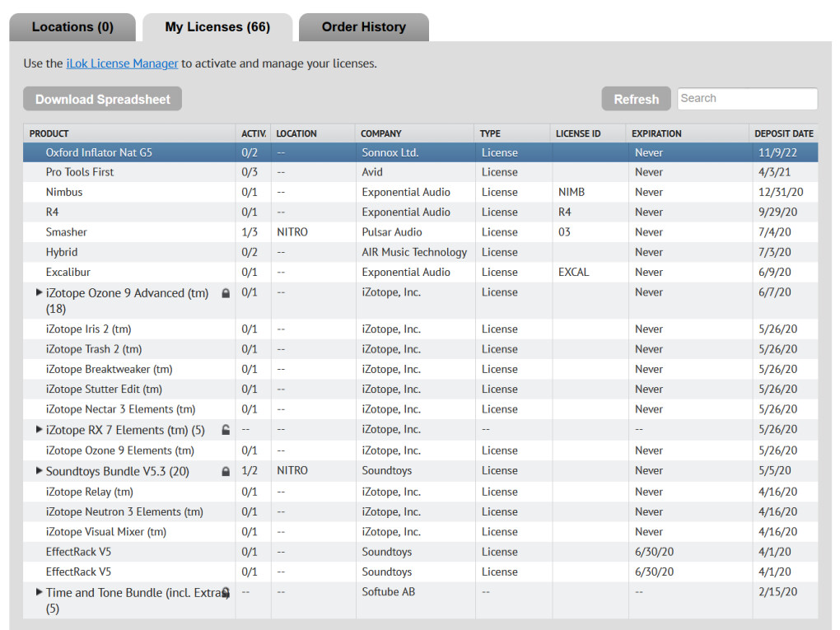Image resolution: width=840 pixels, height=630 pixels.
Task: Click the open lock icon on iZotope RX 7 Elements
Action: [226, 430]
